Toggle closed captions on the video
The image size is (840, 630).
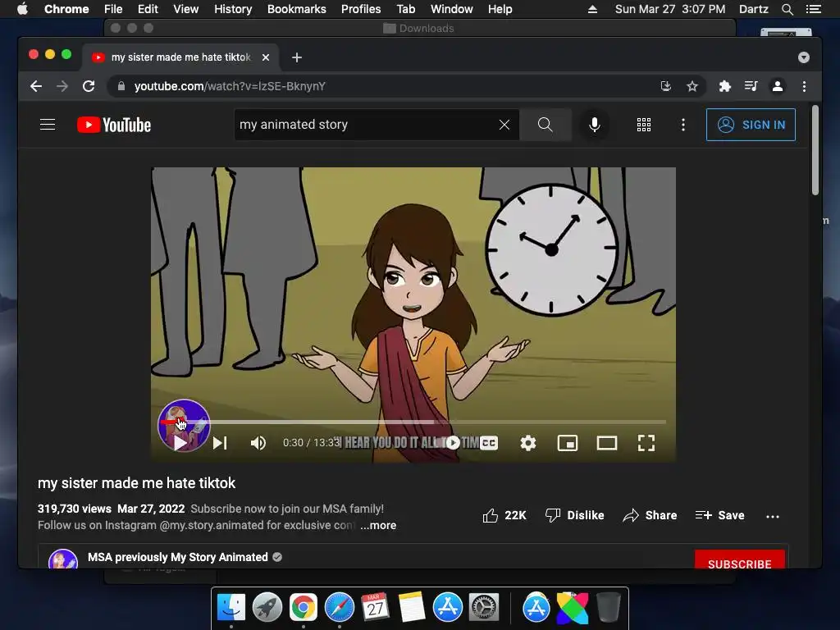click(489, 443)
